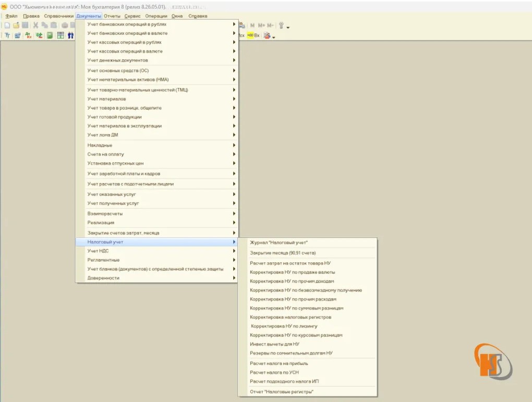Expand 'Учет основных средств (ОС)' submenu

(157, 70)
